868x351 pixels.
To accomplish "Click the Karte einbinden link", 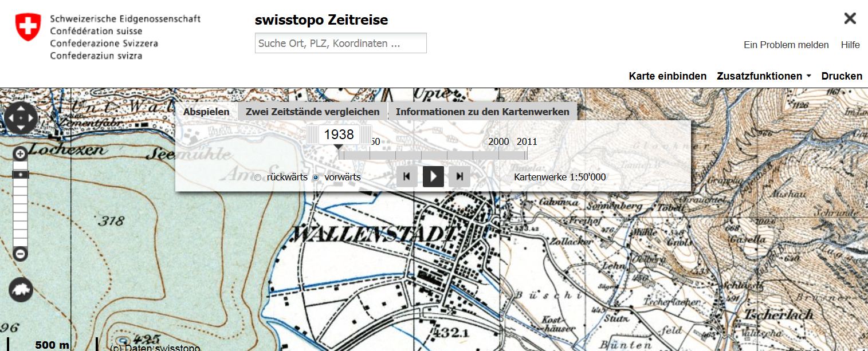I will [x=667, y=76].
